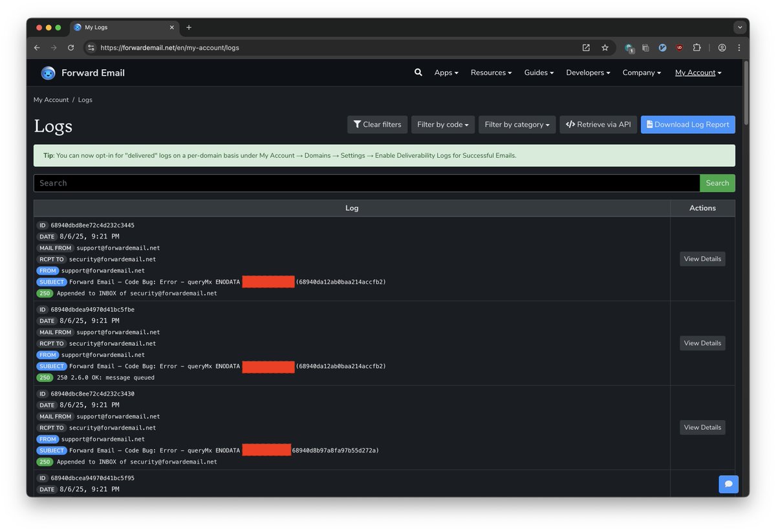Expand the Apps menu

click(x=446, y=73)
